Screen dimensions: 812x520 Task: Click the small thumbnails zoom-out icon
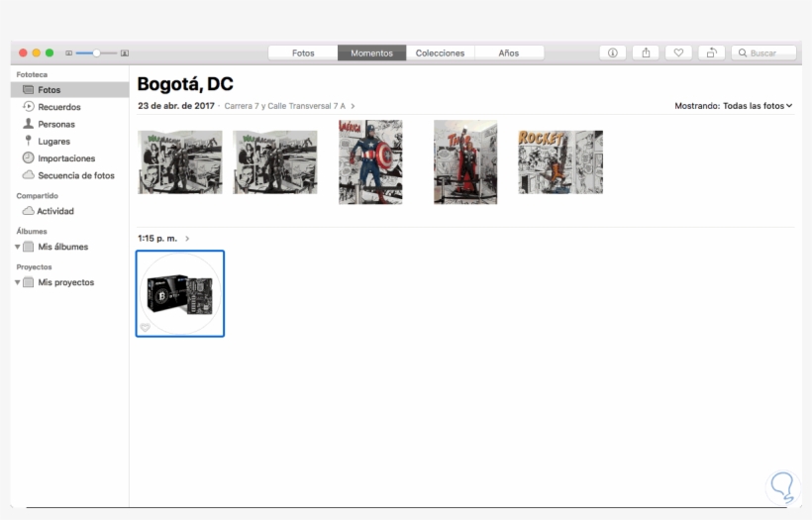pyautogui.click(x=68, y=52)
